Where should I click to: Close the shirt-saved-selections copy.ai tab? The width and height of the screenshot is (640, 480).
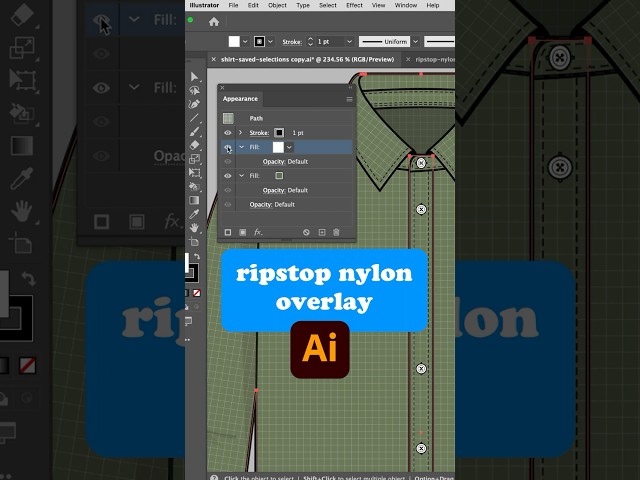[213, 60]
